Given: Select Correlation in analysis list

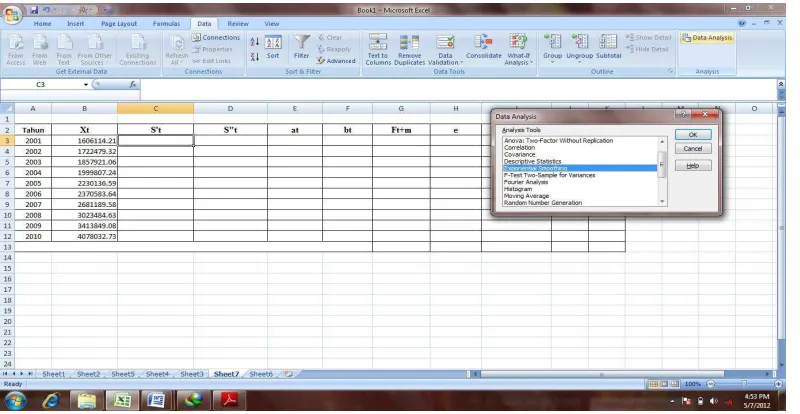Looking at the screenshot, I should tap(519, 148).
